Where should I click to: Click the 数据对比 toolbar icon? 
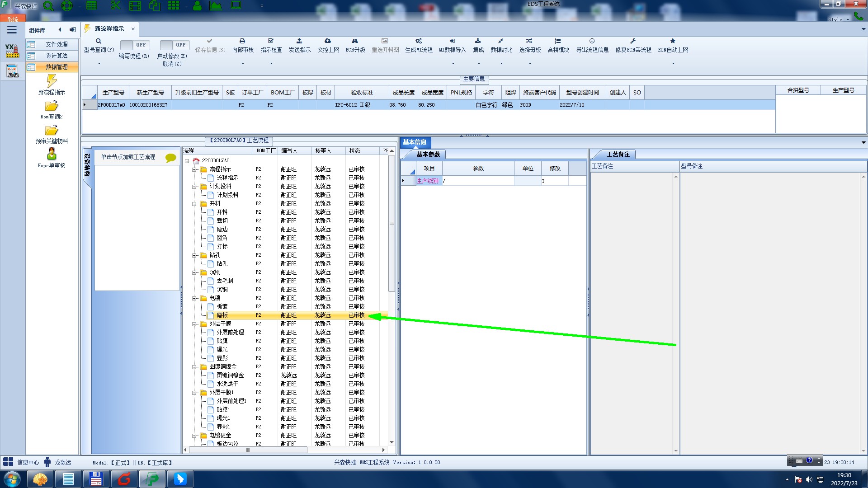501,41
